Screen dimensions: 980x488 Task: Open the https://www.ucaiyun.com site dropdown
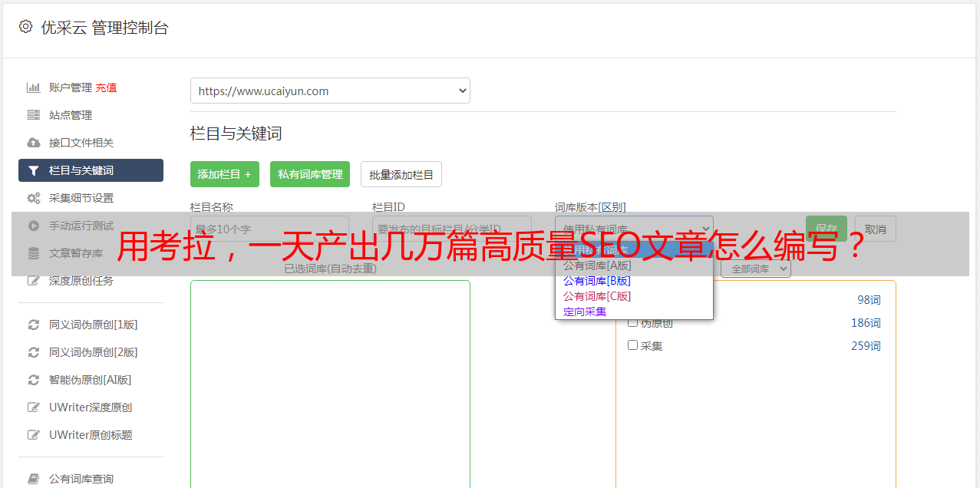click(330, 91)
